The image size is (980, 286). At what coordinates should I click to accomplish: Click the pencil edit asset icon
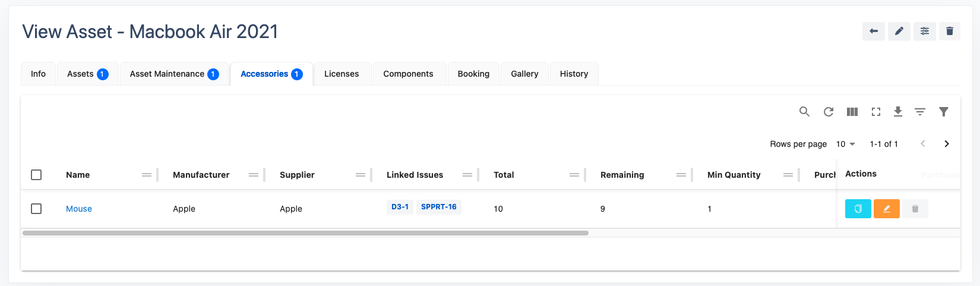899,32
